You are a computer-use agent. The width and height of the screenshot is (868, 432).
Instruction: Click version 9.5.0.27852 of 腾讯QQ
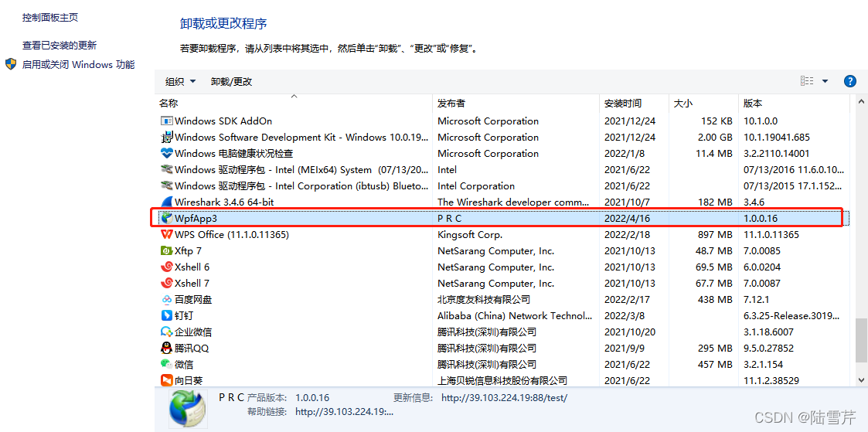[769, 348]
